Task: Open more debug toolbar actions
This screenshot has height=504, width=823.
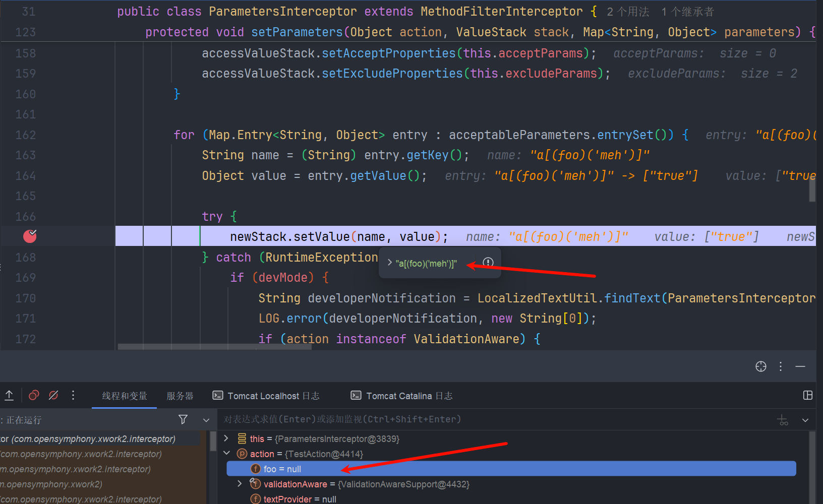Action: click(x=73, y=396)
